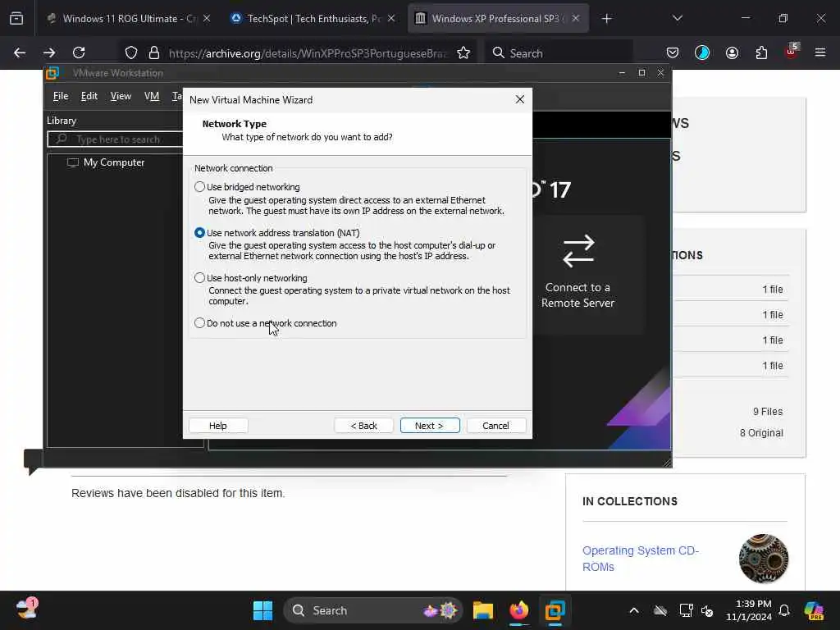Viewport: 840px width, 630px height.
Task: Cancel the New Virtual Machine Wizard
Action: click(x=495, y=426)
